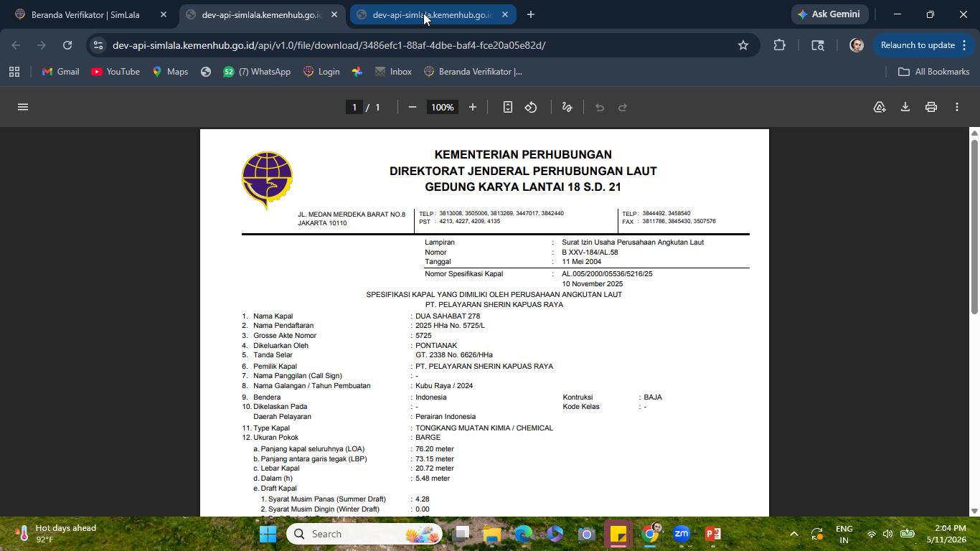The image size is (980, 551).
Task: Click the value 'TONGKANG MUATAN KIMIA / CHEMICAL'
Action: tap(484, 428)
